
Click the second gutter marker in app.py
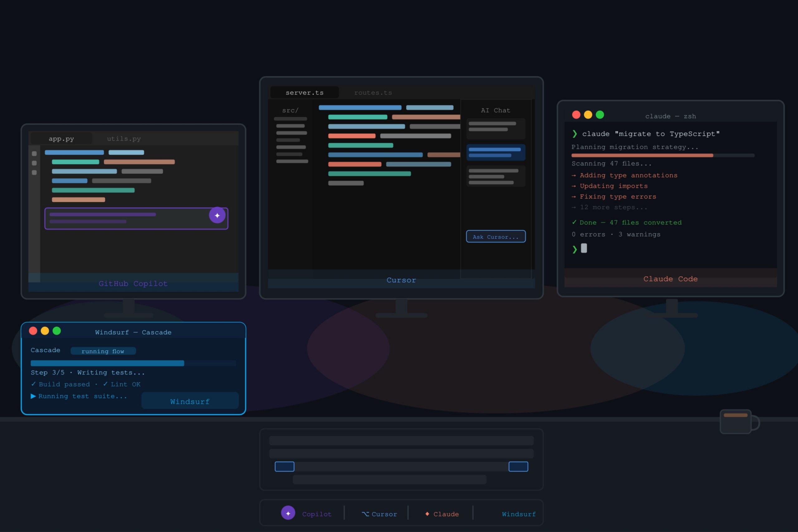(x=34, y=163)
